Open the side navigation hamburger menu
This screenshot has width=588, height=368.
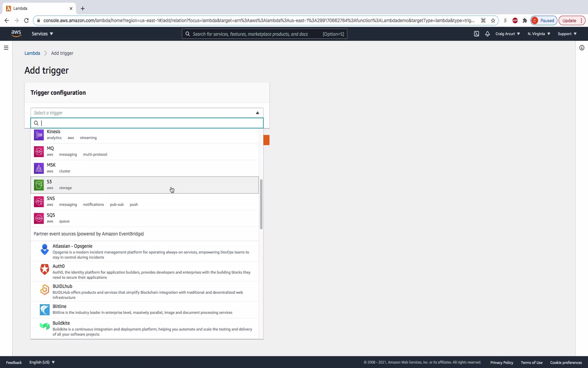(x=6, y=48)
